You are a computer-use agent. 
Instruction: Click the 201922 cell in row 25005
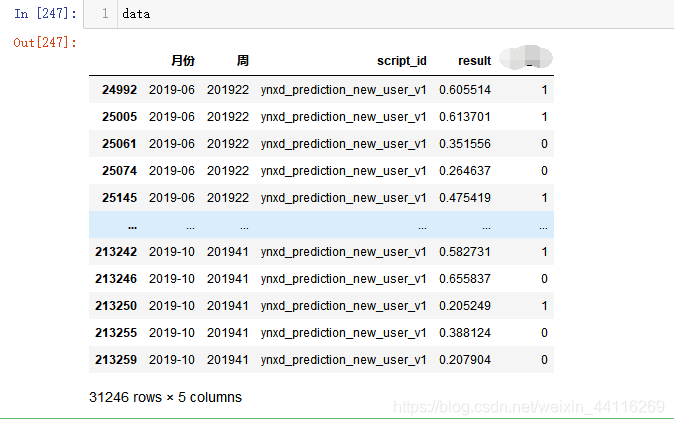click(228, 117)
